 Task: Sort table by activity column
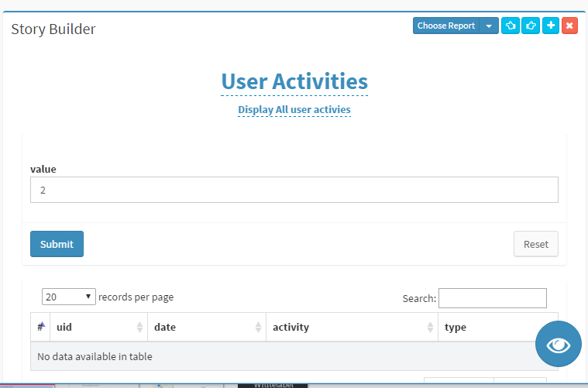(x=352, y=327)
